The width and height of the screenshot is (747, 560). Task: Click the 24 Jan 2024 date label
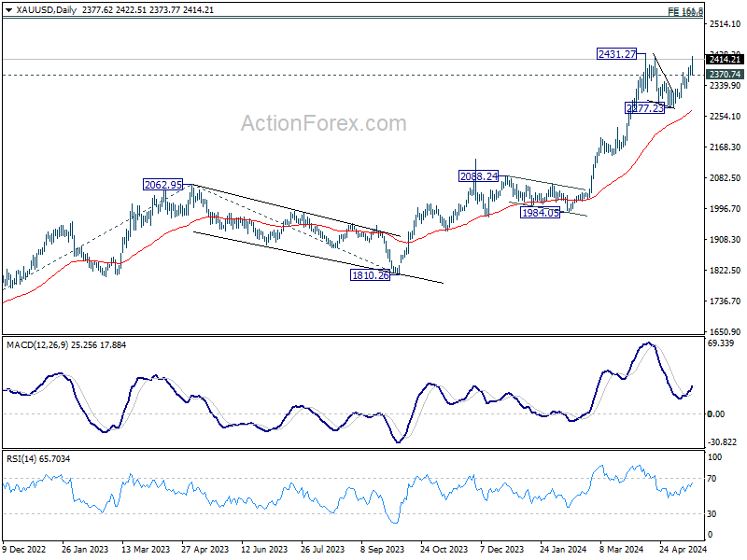coord(563,549)
